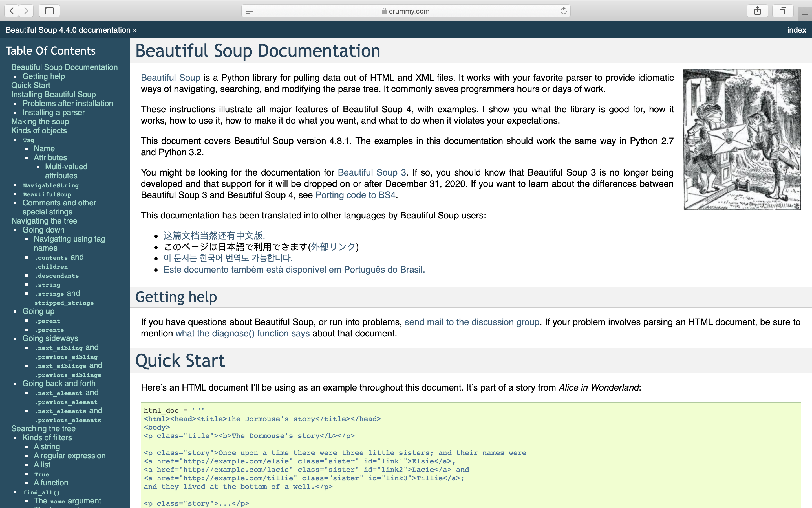The height and width of the screenshot is (508, 812).
Task: Go back using Safari's back arrow
Action: (x=12, y=11)
